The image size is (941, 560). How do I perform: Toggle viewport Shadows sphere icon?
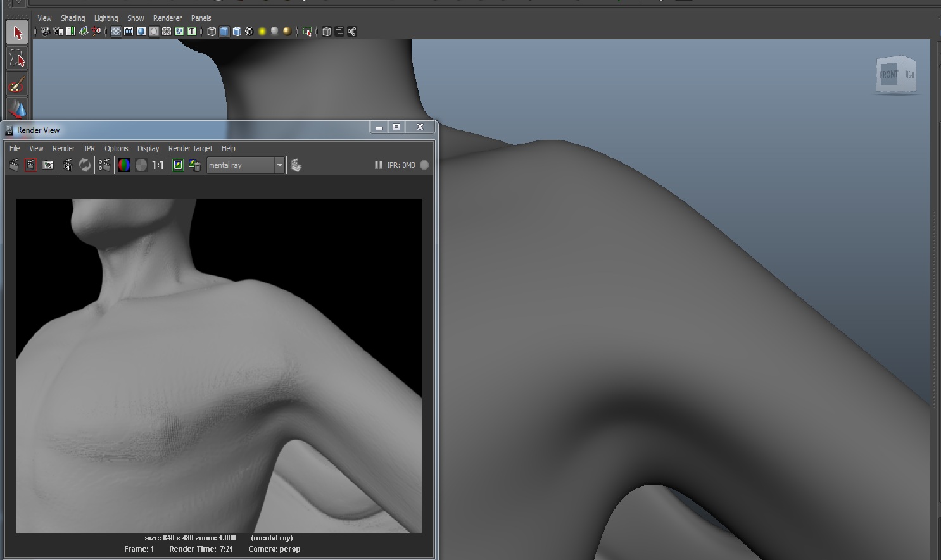[x=275, y=31]
